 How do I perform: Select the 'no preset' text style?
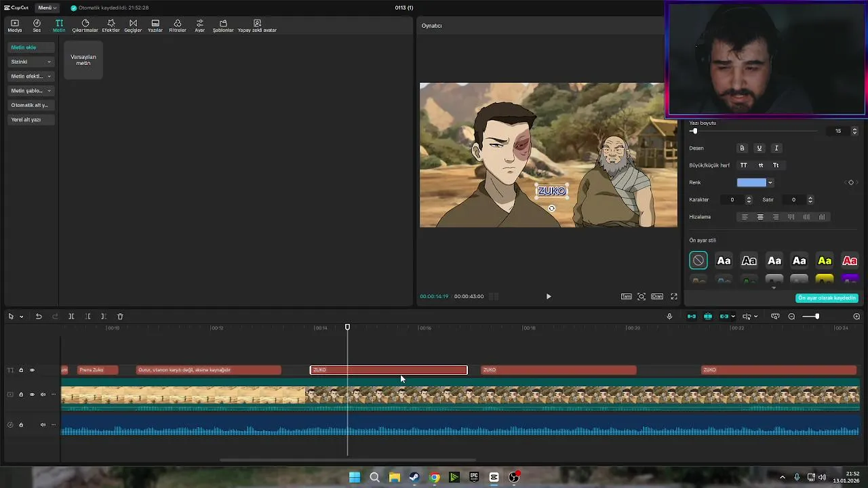coord(698,261)
